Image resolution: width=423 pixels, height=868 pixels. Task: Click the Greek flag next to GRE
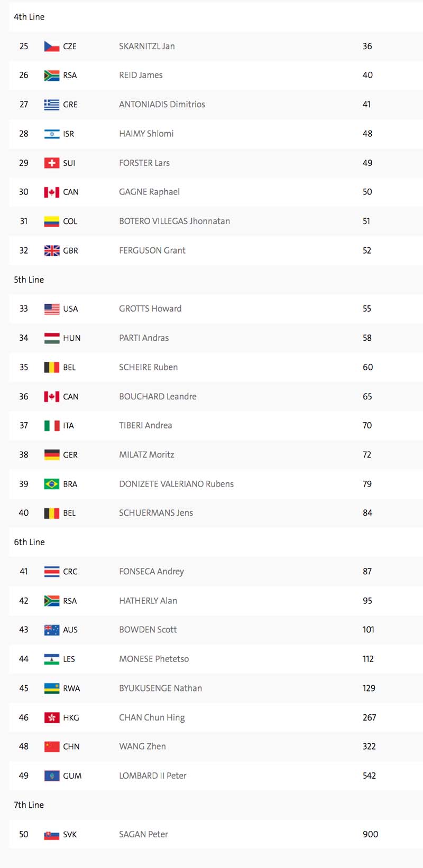(x=51, y=105)
